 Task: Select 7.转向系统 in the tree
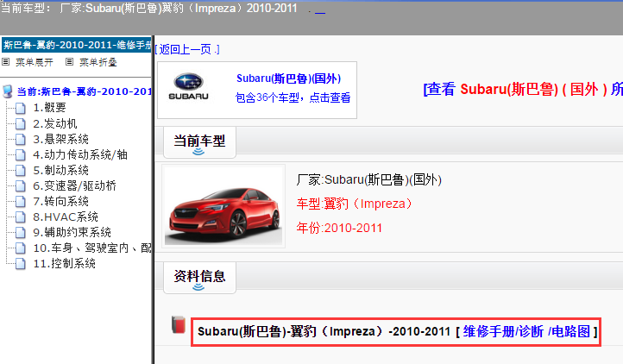[x=60, y=201]
